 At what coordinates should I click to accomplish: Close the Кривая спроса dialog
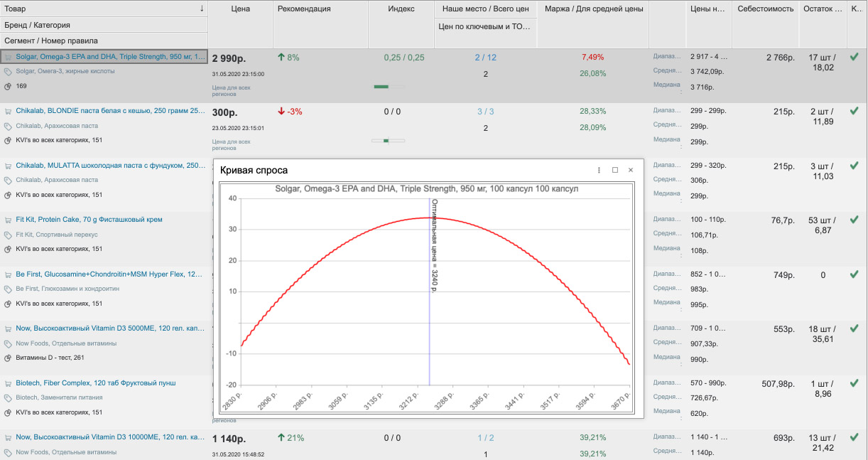click(x=631, y=170)
